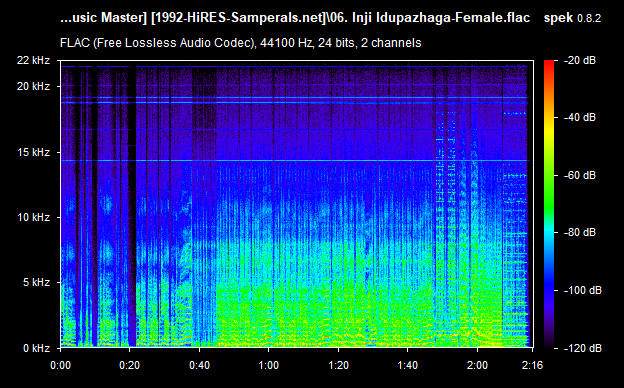
Task: Select the 1:00 time axis marker
Action: click(x=269, y=365)
